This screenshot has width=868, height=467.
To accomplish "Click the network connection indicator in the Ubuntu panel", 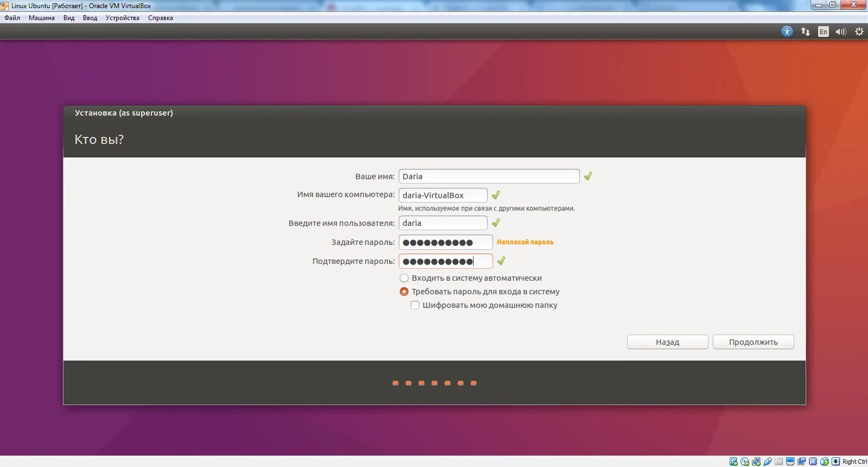I will 806,31.
